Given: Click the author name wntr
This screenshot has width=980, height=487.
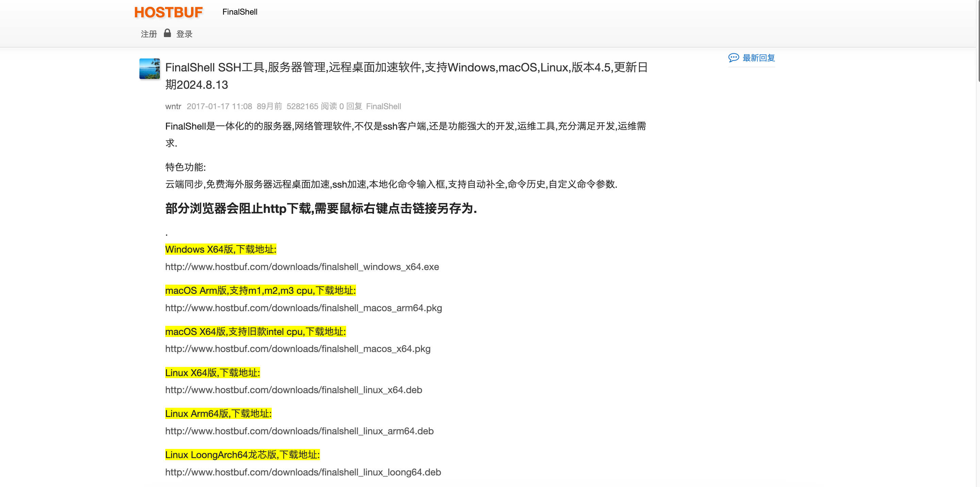Looking at the screenshot, I should [x=173, y=106].
